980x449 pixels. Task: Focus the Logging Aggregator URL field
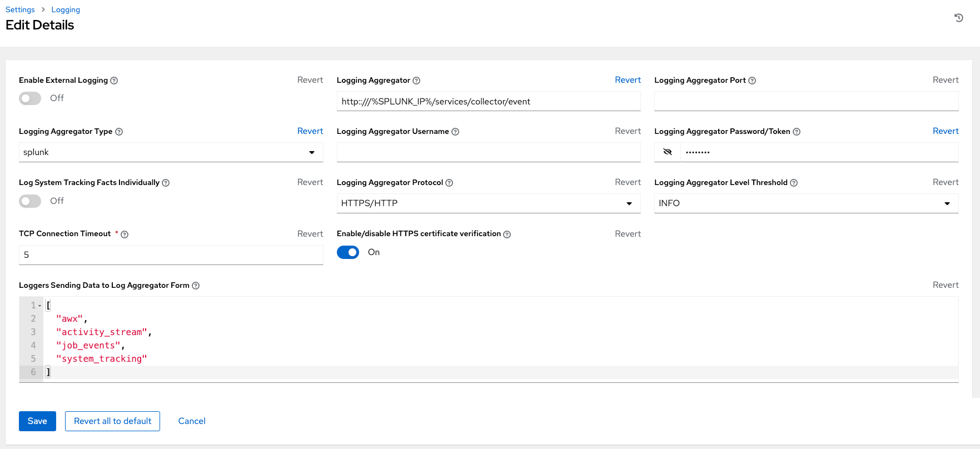coord(489,101)
